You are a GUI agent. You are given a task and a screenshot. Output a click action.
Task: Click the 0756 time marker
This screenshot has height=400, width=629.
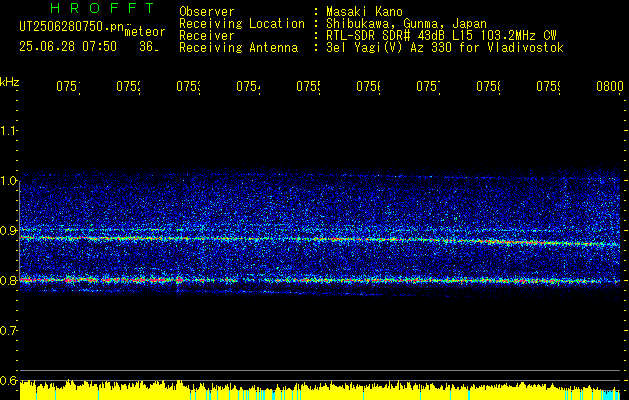pyautogui.click(x=369, y=87)
